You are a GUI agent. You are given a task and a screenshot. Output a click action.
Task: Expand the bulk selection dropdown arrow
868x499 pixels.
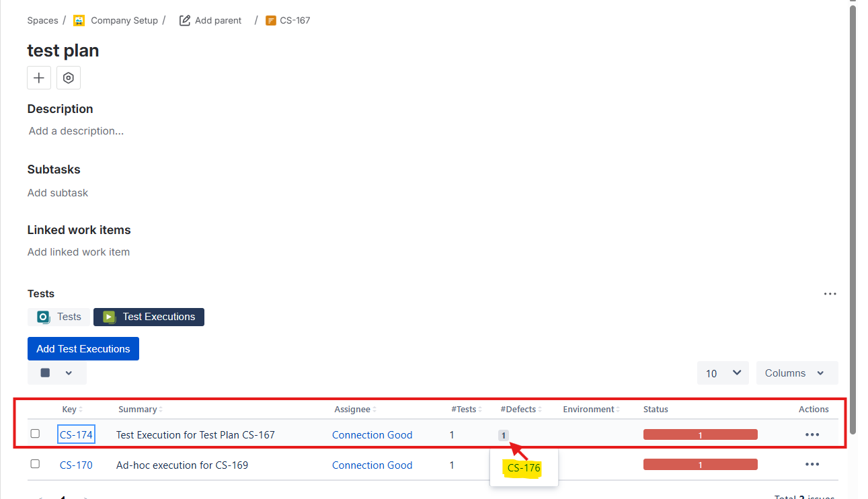click(68, 373)
